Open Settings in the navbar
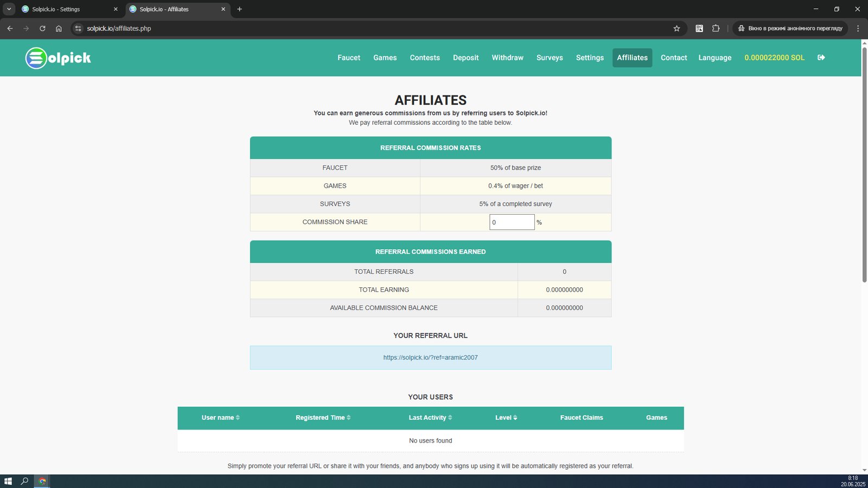Image resolution: width=868 pixels, height=488 pixels. tap(590, 57)
